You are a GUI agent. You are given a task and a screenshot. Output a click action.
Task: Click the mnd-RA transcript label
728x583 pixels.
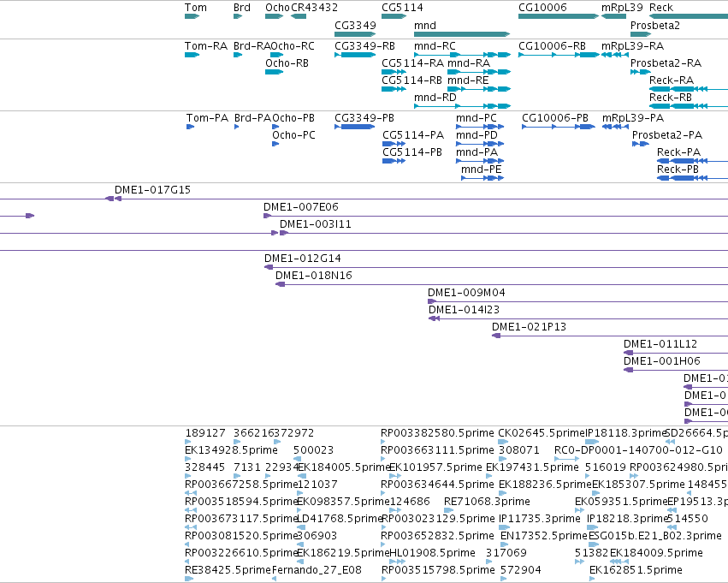[469, 63]
